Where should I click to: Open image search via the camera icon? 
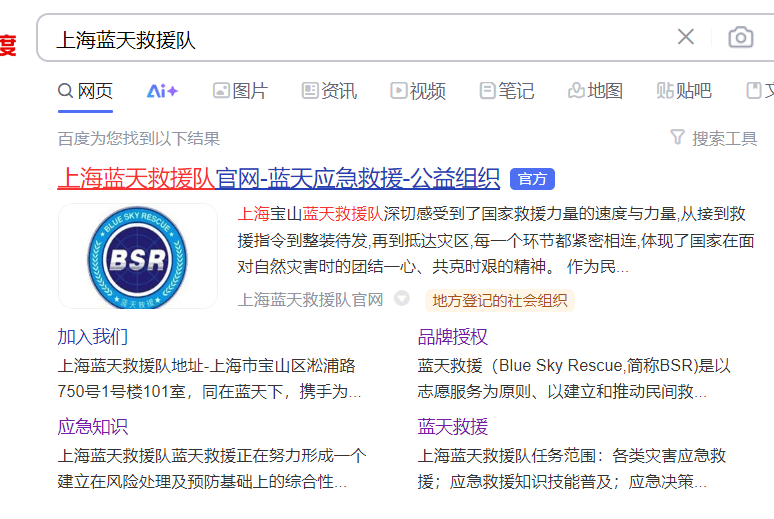740,37
